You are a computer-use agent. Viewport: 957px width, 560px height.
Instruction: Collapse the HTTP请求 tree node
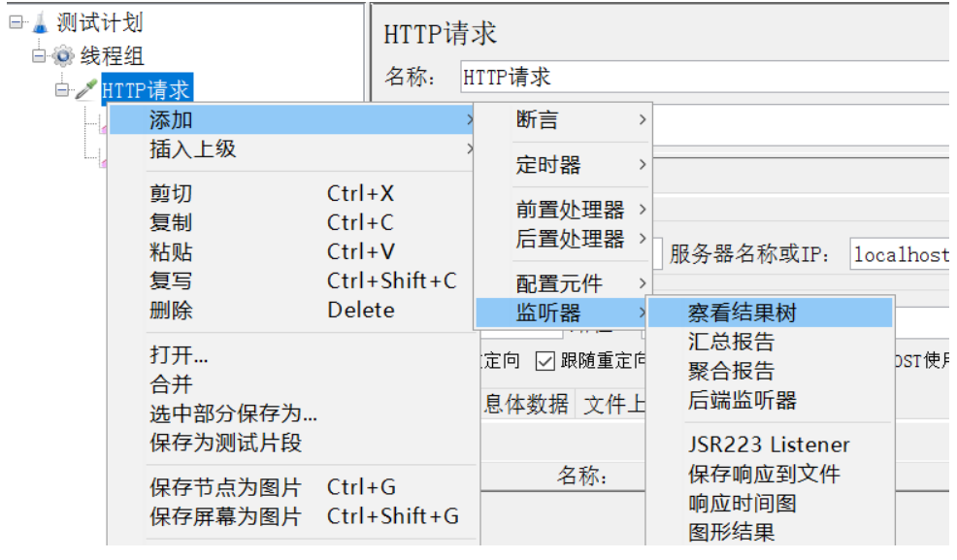62,90
